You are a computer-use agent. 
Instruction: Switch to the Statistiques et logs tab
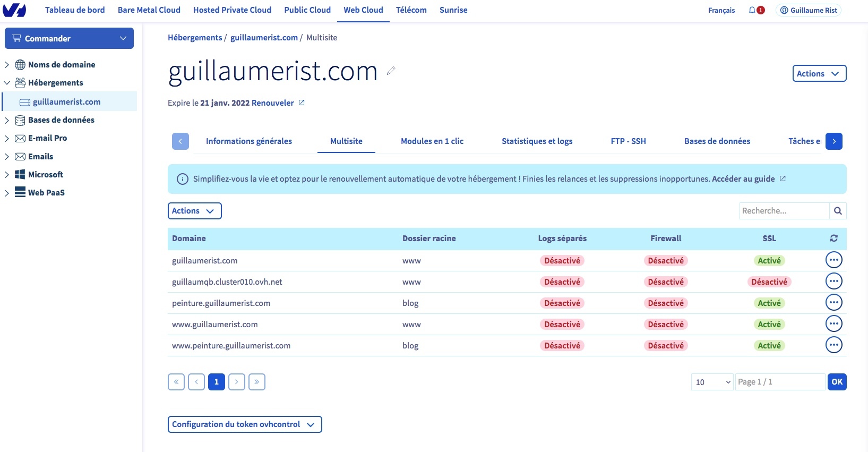[537, 141]
